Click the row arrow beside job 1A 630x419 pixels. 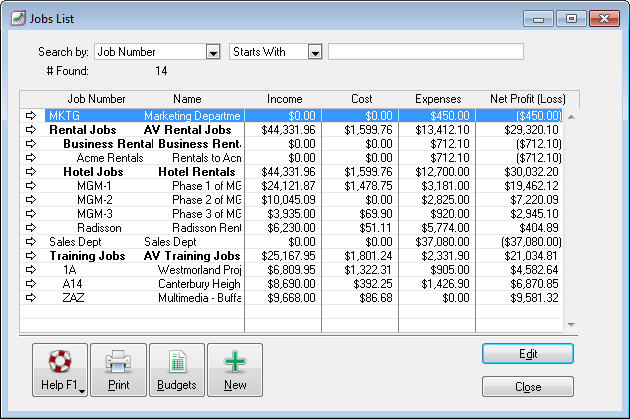[31, 270]
